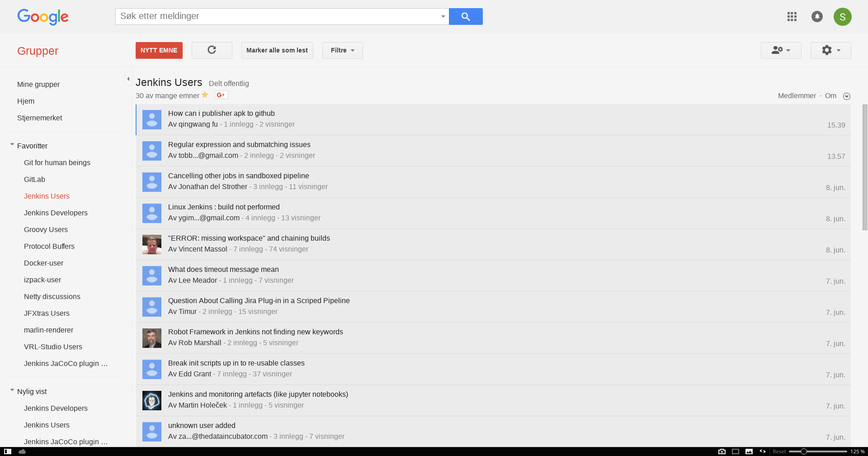
Task: Go to Hjem
Action: click(26, 101)
